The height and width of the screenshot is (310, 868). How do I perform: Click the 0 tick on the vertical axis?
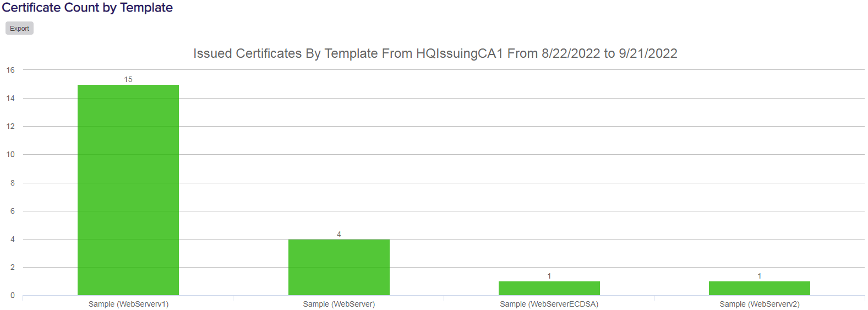coord(13,295)
